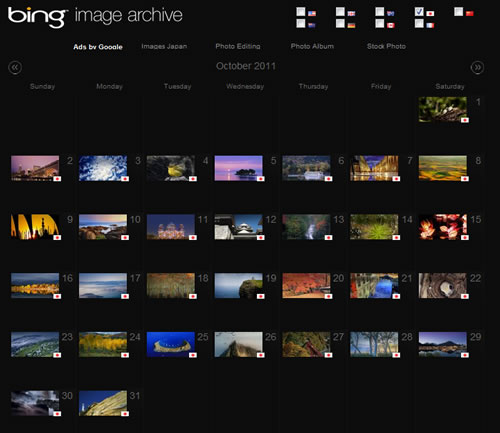Open the October 6 thumbnail
The width and height of the screenshot is (500, 433).
306,168
